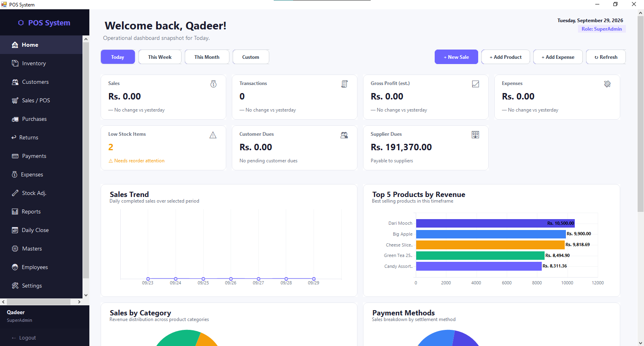Click the Dari Mooch revenue bar

pyautogui.click(x=495, y=223)
